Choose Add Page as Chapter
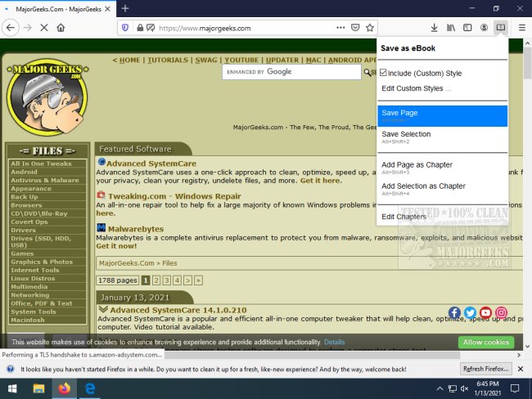532x399 pixels. tap(443, 168)
